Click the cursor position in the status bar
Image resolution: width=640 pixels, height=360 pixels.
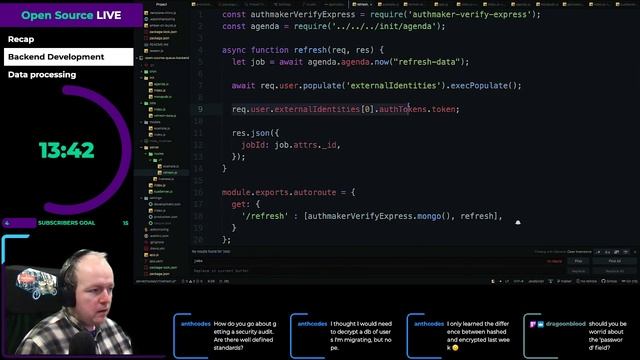tap(211, 281)
